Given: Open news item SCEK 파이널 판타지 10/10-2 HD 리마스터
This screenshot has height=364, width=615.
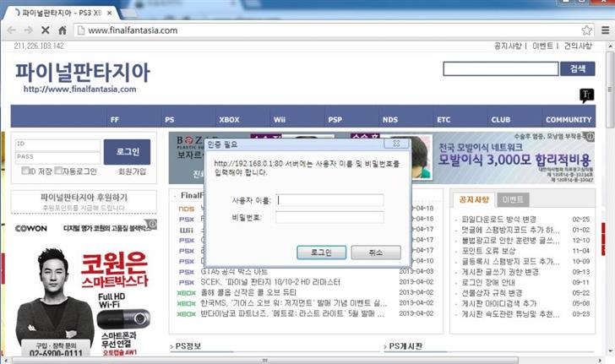Looking at the screenshot, I should 270,282.
